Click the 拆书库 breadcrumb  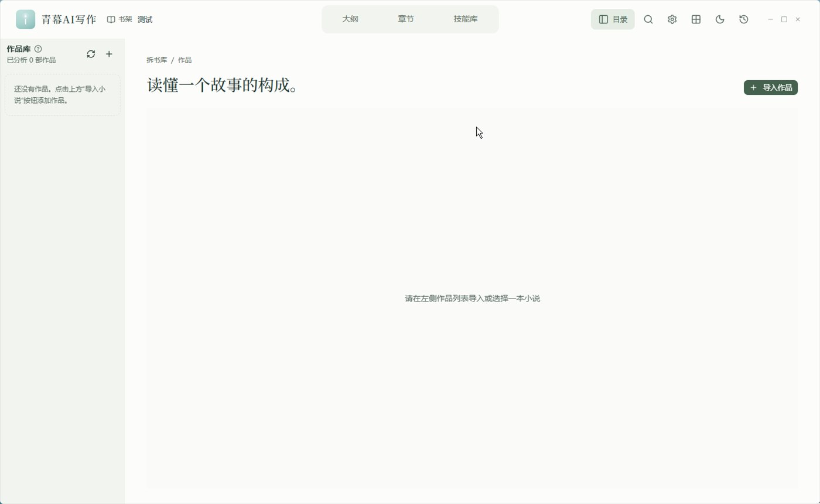(157, 60)
